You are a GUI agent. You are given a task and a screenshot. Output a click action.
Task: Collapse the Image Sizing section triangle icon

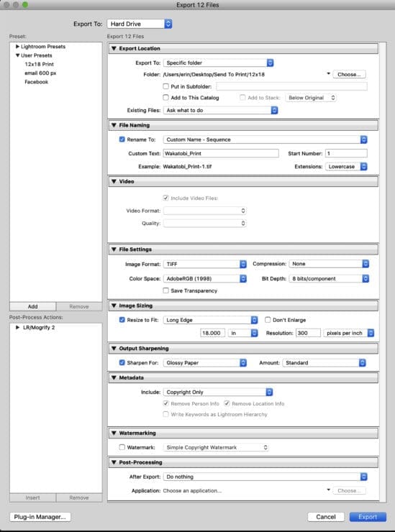[114, 306]
